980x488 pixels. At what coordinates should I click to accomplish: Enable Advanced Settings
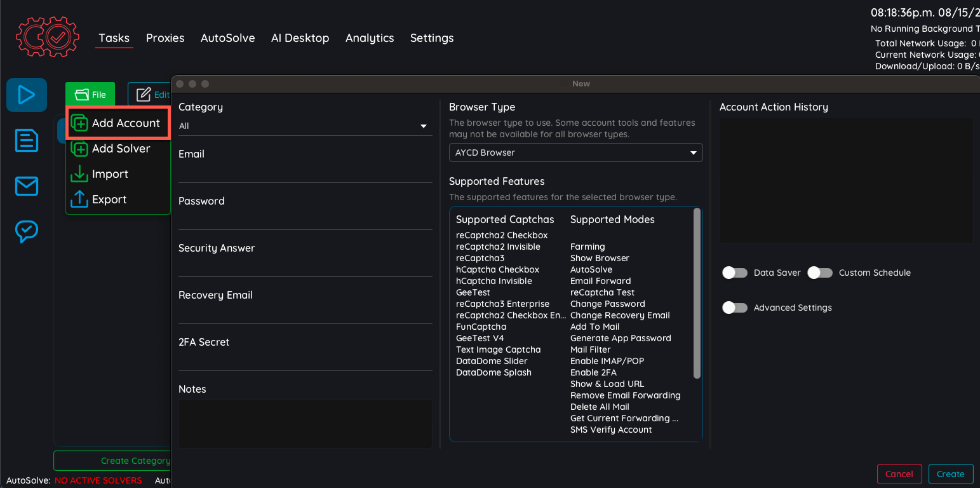tap(735, 308)
